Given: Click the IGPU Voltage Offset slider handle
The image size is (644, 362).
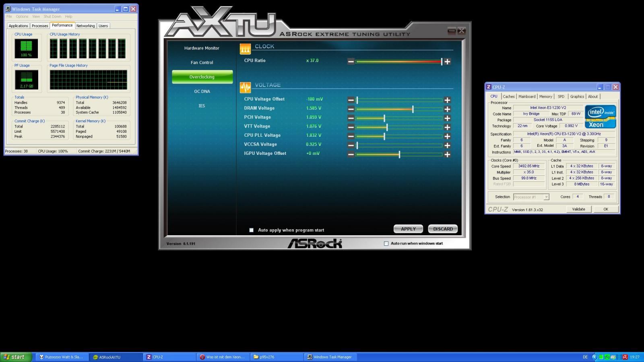Looking at the screenshot, I should tap(399, 154).
